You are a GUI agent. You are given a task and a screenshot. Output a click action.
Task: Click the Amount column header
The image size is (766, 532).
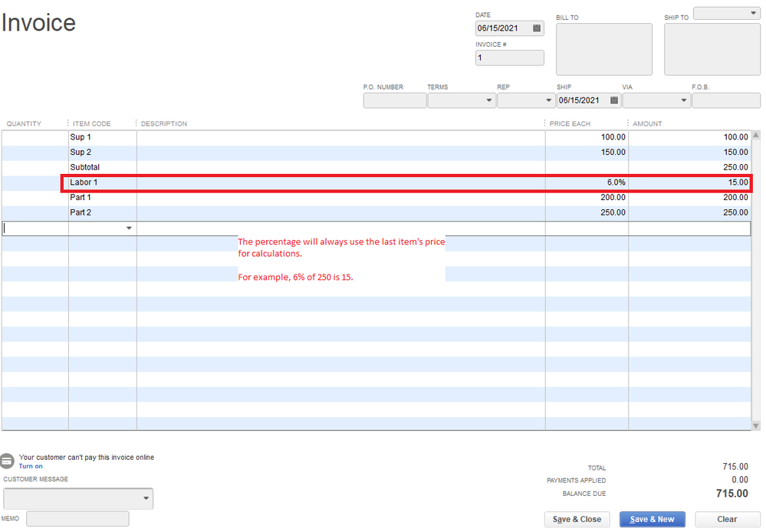click(647, 123)
